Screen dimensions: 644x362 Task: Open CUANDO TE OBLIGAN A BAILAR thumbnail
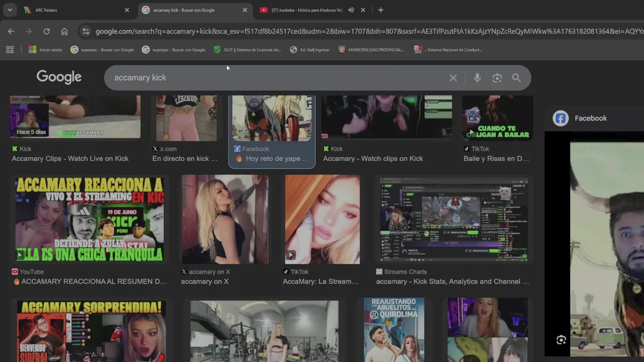498,118
